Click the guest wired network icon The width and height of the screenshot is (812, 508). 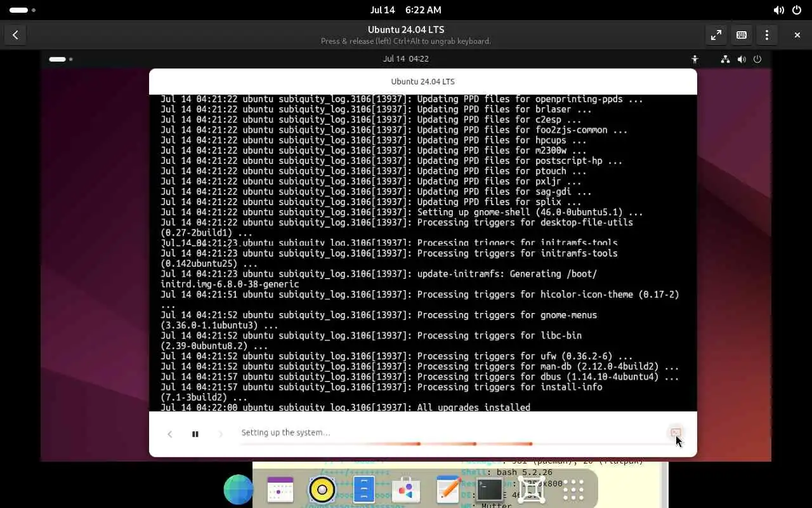coord(725,59)
